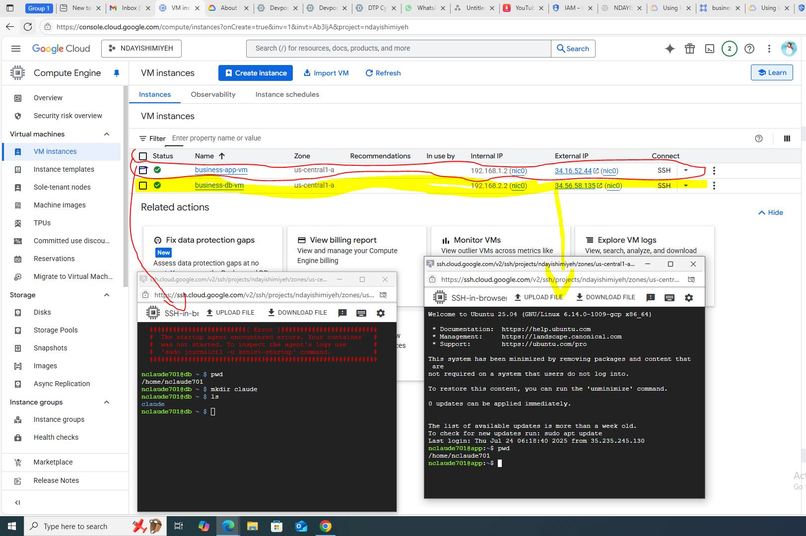Viewport: 806px width, 536px height.
Task: Open the business-db-vm instance link
Action: click(x=219, y=186)
